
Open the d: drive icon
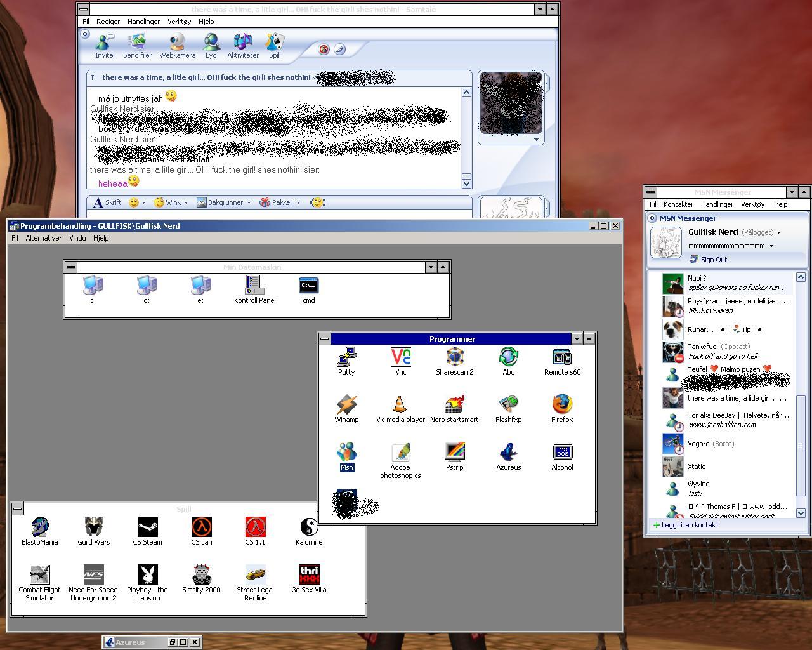[147, 289]
